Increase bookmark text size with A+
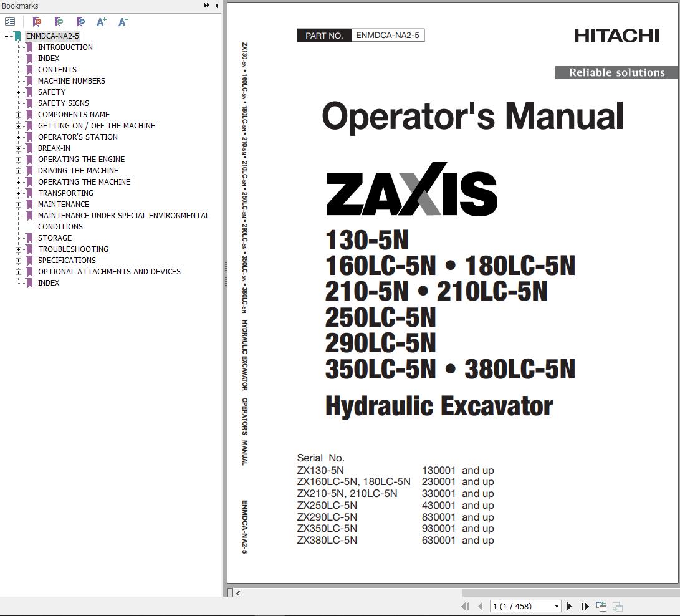The width and height of the screenshot is (680, 616). point(102,22)
